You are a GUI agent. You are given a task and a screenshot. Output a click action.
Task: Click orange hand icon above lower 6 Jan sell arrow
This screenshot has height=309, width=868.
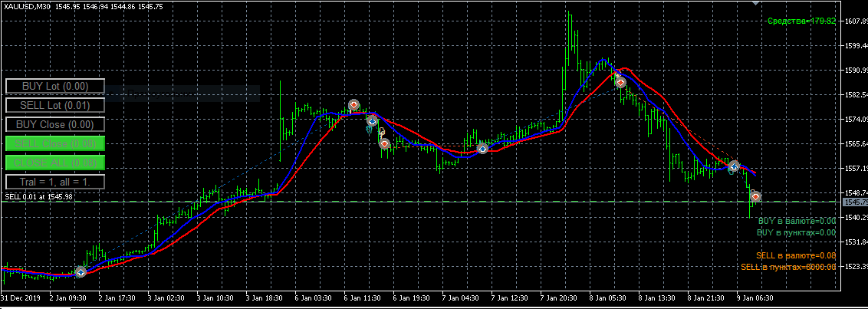381,132
